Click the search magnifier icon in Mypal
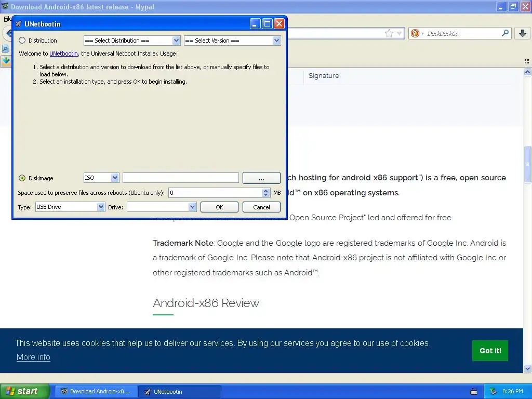The width and height of the screenshot is (532, 399). point(505,33)
